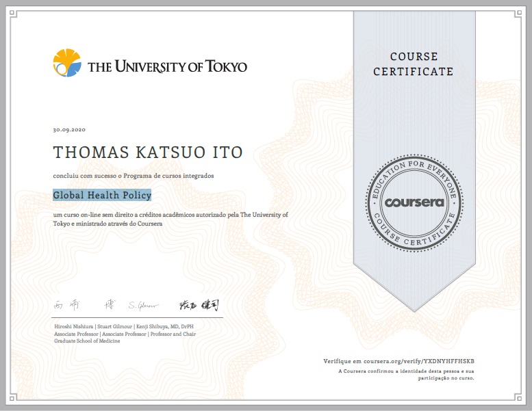Screen dimensions: 532x411
Task: Click 'Tokyo e ministrado através do Coursera' line
Action: click(107, 224)
